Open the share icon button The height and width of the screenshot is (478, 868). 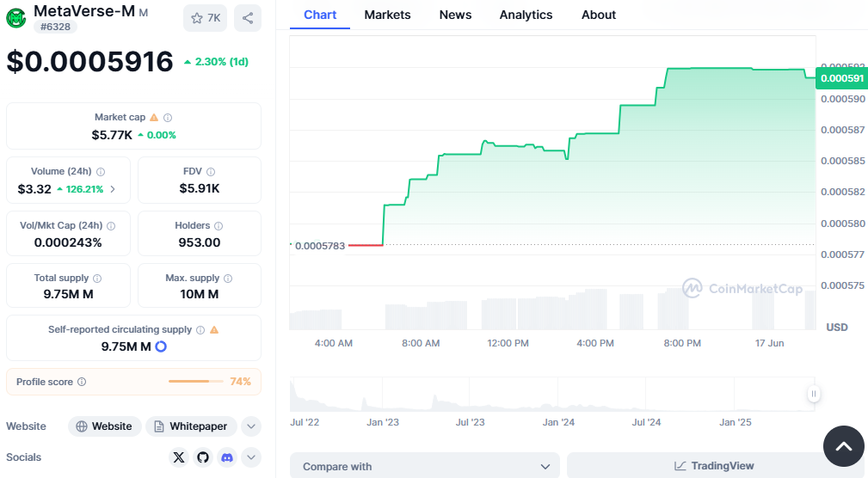pos(248,18)
